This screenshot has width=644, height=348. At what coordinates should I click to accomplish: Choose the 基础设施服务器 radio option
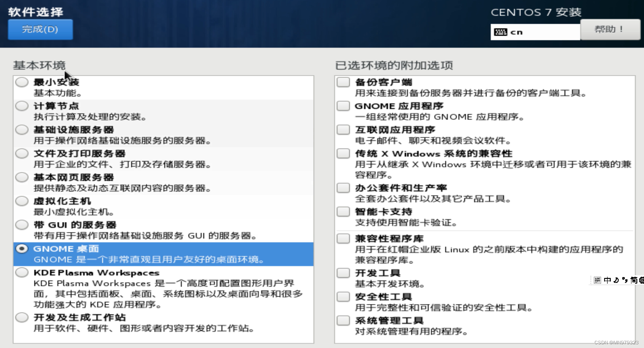22,130
